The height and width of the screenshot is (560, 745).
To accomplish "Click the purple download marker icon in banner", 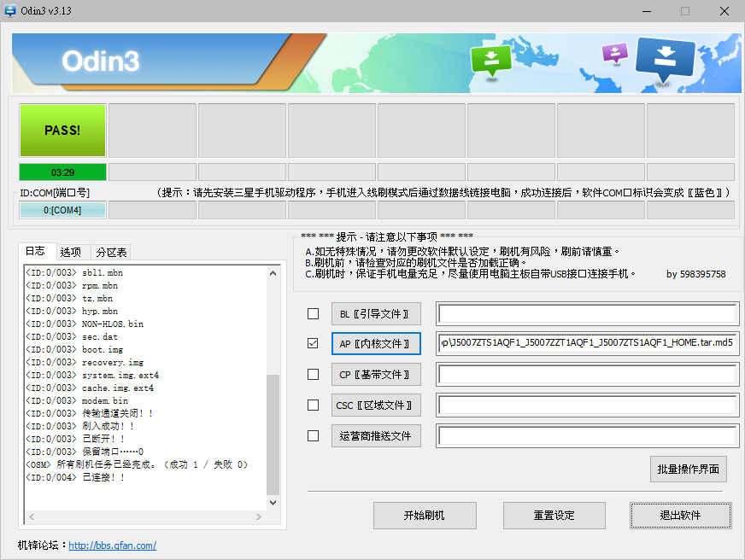I will 615,53.
